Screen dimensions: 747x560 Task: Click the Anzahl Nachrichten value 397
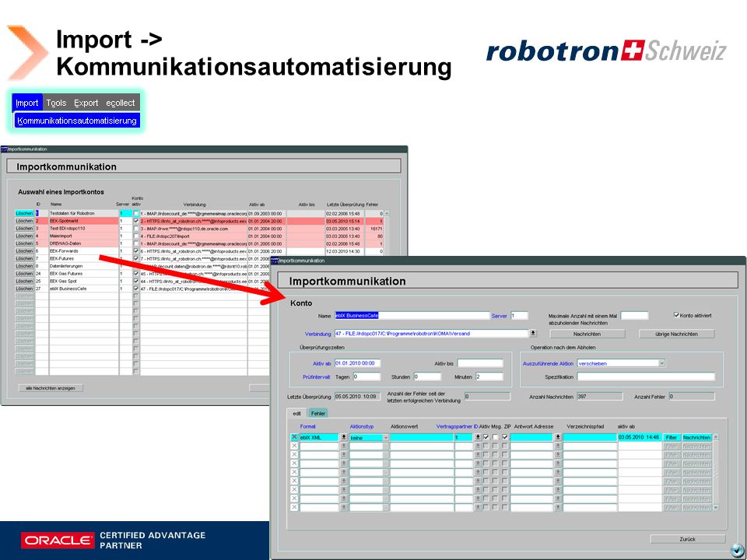point(599,396)
